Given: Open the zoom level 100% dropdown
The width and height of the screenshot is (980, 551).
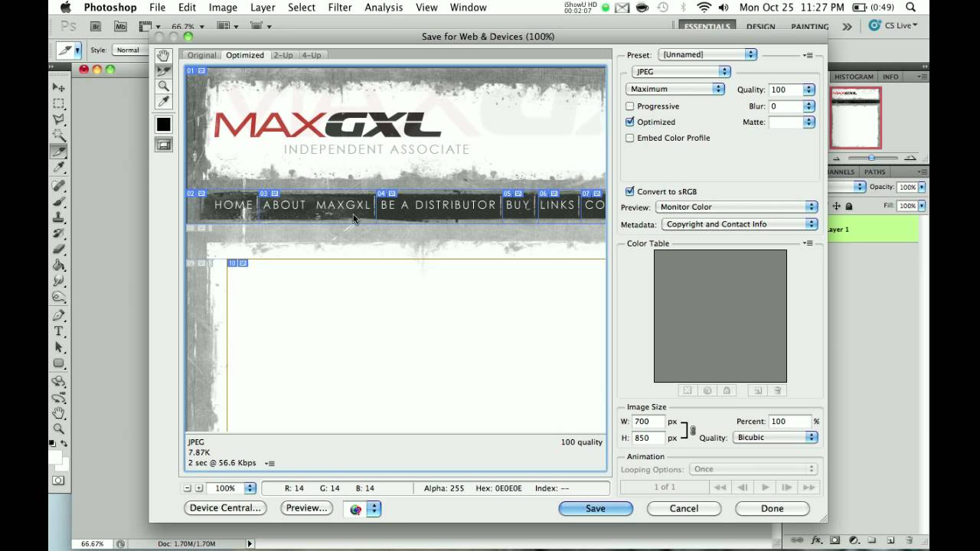Looking at the screenshot, I should [x=250, y=488].
